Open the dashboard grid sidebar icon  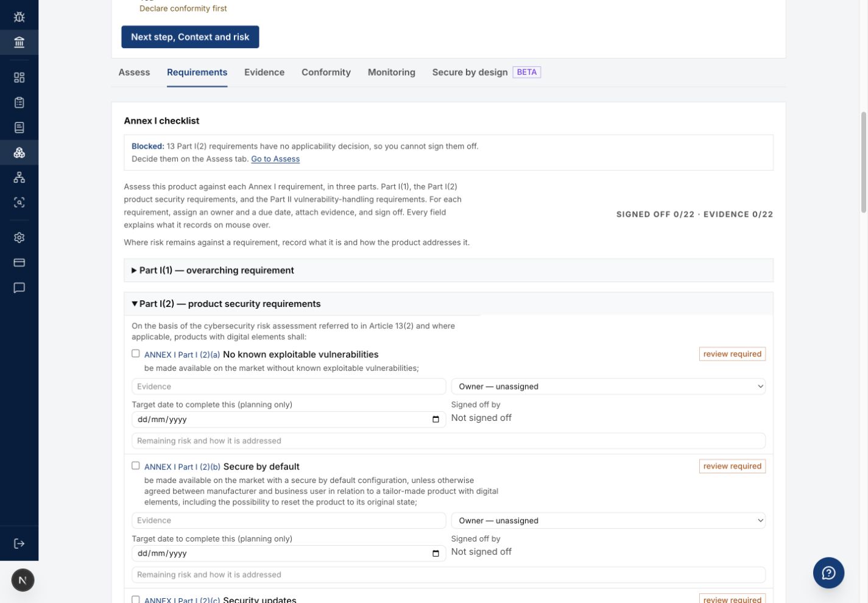tap(19, 77)
